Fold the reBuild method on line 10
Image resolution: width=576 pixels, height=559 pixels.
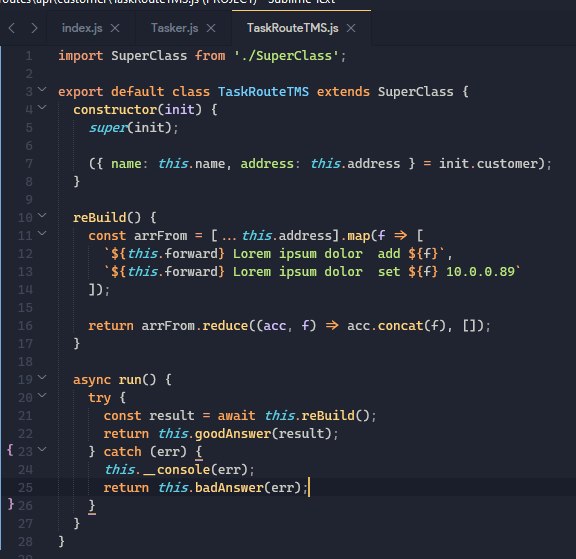click(42, 215)
